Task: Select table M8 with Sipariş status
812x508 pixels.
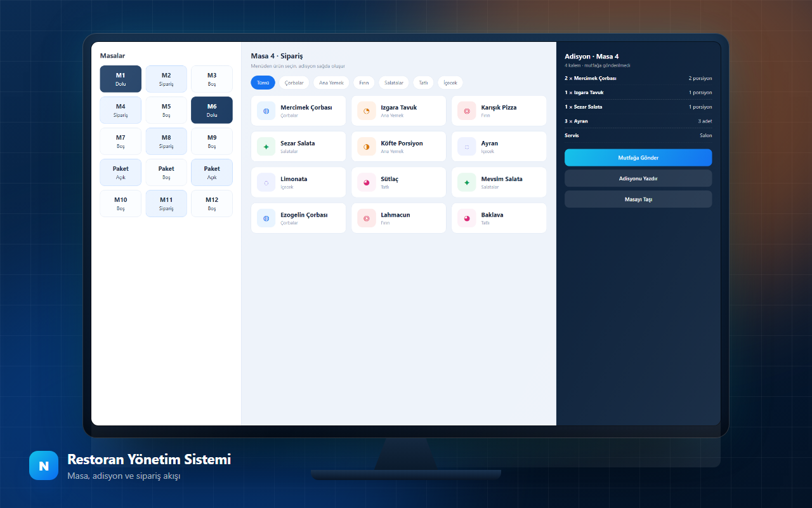Action: point(166,141)
